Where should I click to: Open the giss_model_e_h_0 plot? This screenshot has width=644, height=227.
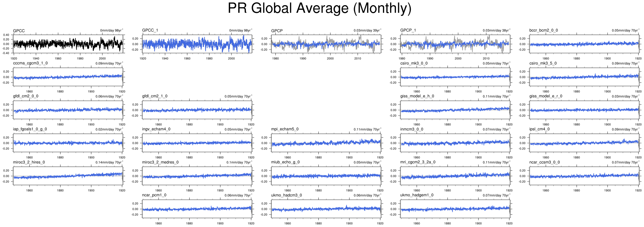coord(455,110)
